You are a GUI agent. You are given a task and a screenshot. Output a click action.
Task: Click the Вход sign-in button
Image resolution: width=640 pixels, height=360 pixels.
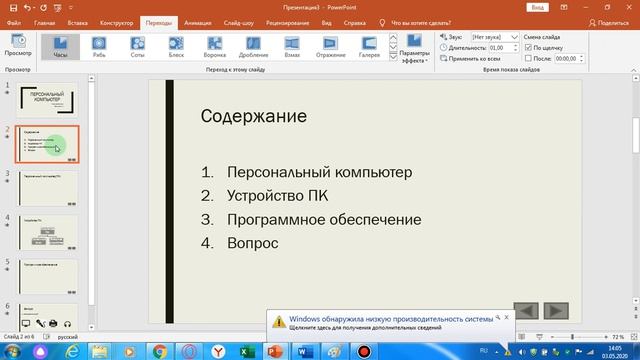tap(537, 7)
